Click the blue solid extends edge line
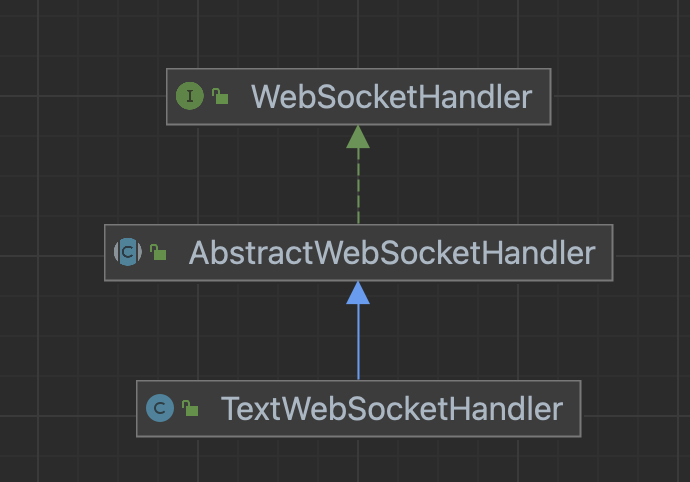The height and width of the screenshot is (482, 690). coord(358,342)
